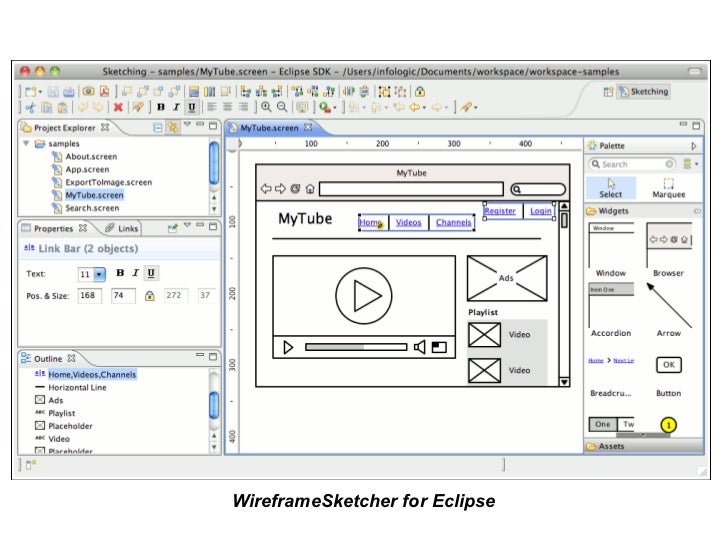728x546 pixels.
Task: Click the Palette search field
Action: coord(632,164)
